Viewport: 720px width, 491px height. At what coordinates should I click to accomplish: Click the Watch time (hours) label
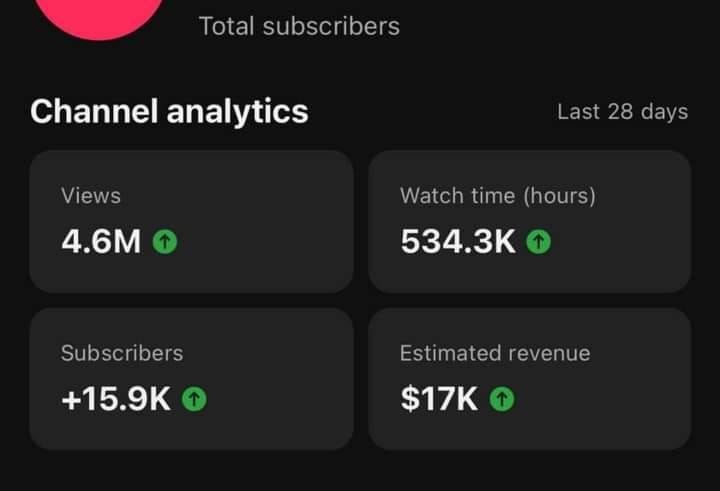coord(497,196)
